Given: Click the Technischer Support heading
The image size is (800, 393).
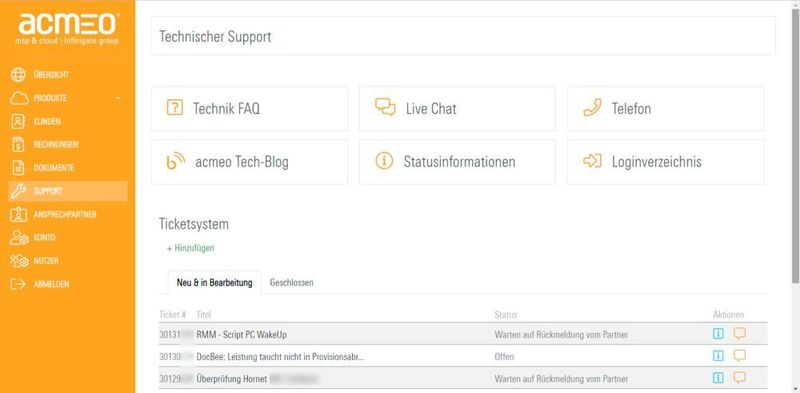Looking at the screenshot, I should click(x=215, y=36).
